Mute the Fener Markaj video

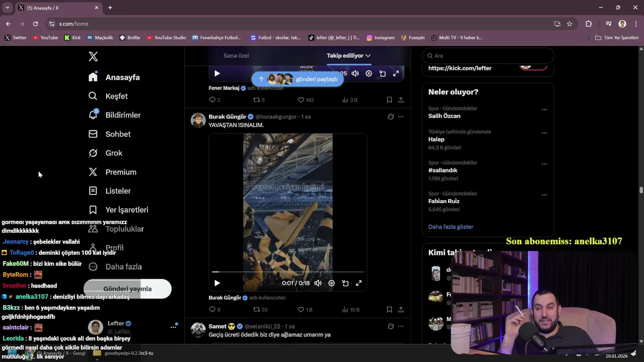point(355,73)
